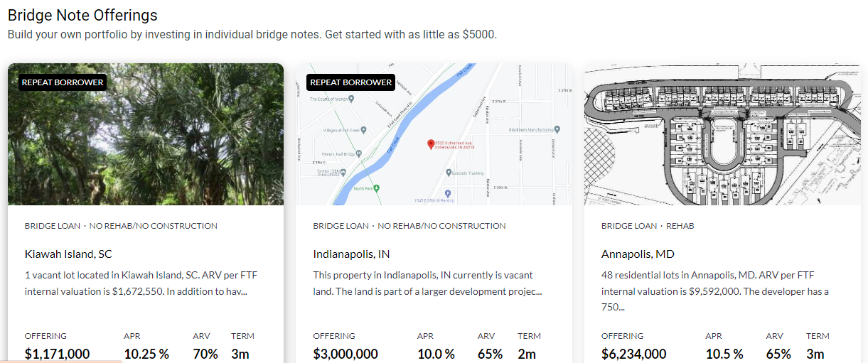Click the $3,000,000 offering amount

coord(345,354)
